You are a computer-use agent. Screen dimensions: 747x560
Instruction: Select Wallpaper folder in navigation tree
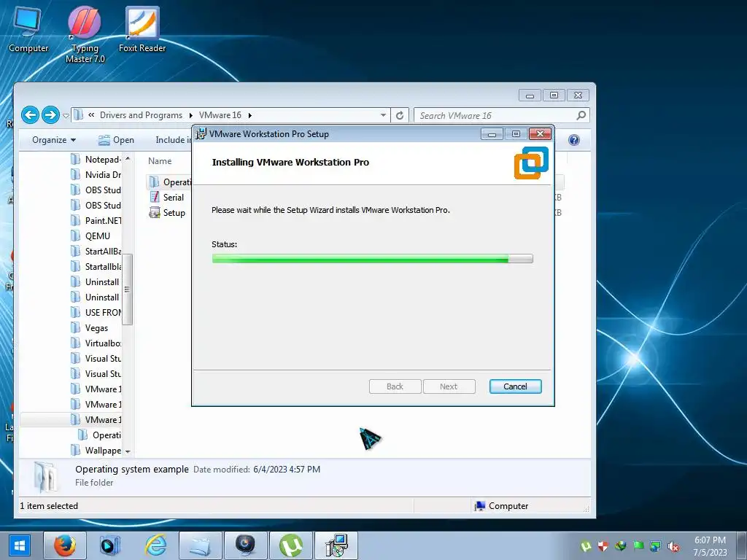click(96, 450)
